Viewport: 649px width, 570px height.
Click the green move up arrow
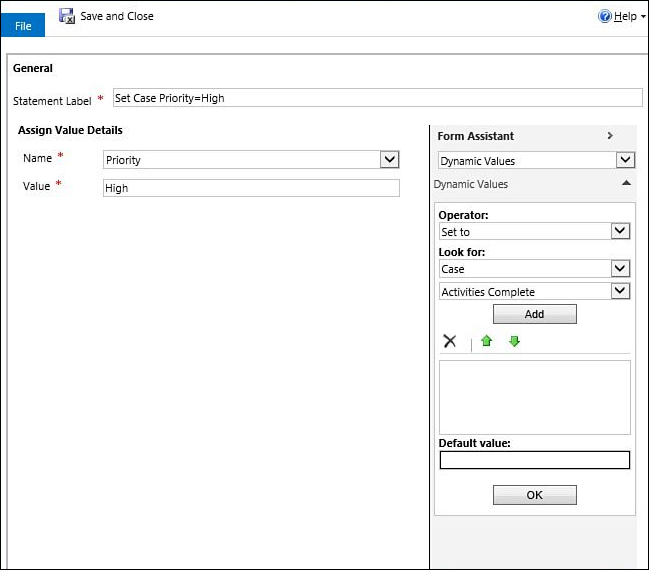pyautogui.click(x=486, y=341)
